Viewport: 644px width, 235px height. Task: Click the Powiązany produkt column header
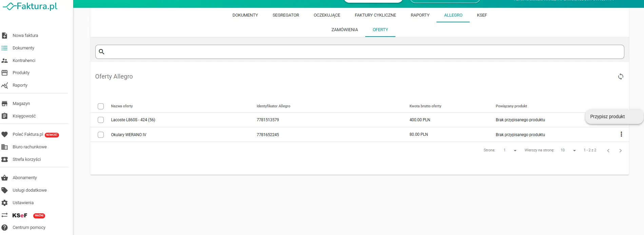(511, 106)
